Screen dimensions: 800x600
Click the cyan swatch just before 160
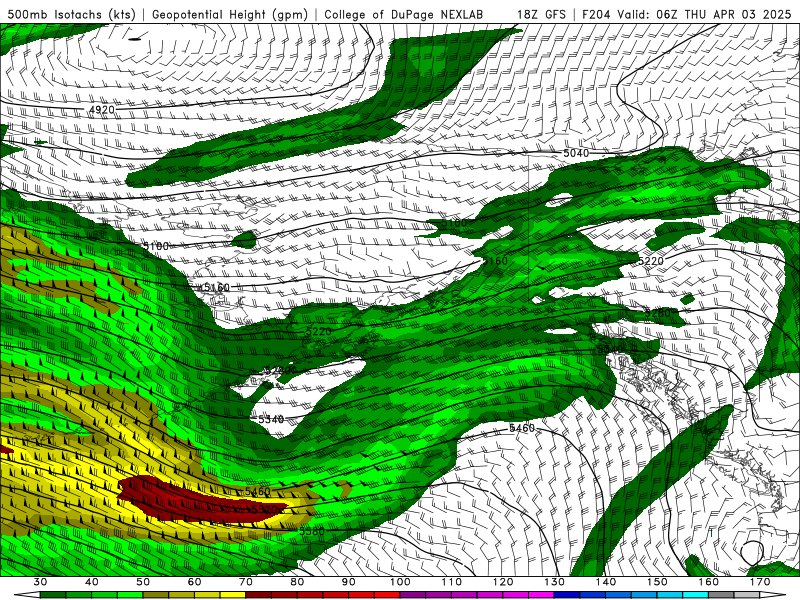(696, 595)
